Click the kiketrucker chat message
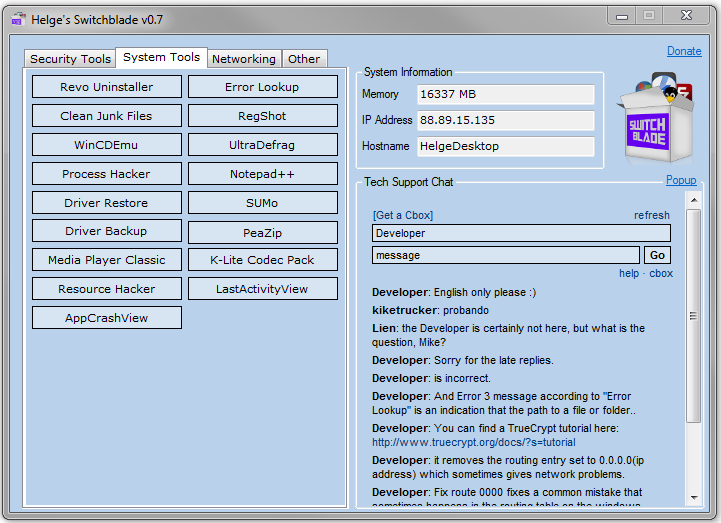This screenshot has width=721, height=523. click(430, 310)
